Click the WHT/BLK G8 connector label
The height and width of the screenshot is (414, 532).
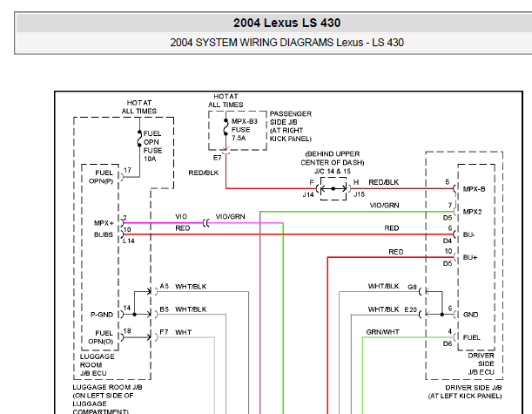(x=392, y=287)
